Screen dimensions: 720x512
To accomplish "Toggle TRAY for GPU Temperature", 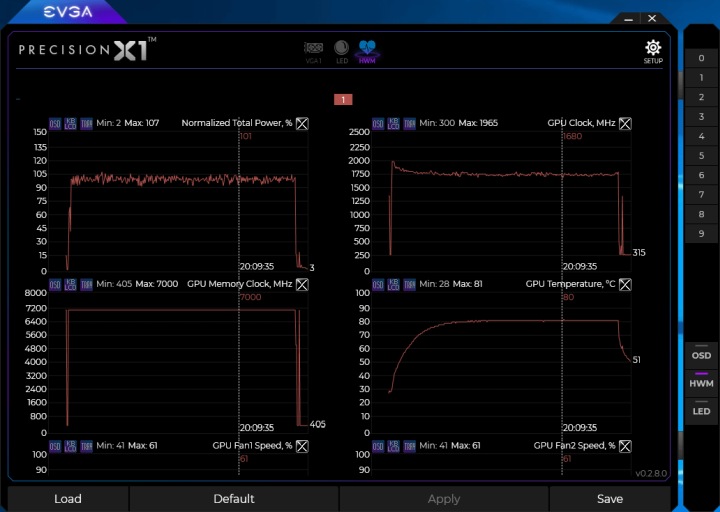I will click(x=409, y=285).
